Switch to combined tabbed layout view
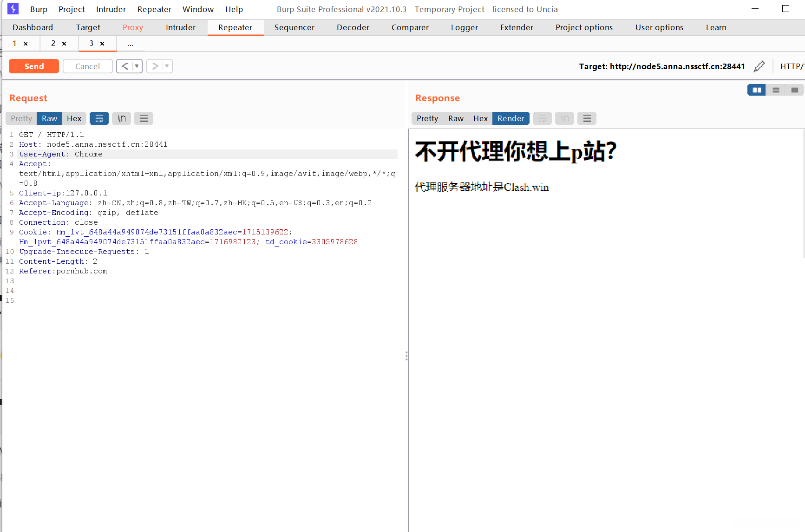The image size is (805, 532). coord(795,90)
